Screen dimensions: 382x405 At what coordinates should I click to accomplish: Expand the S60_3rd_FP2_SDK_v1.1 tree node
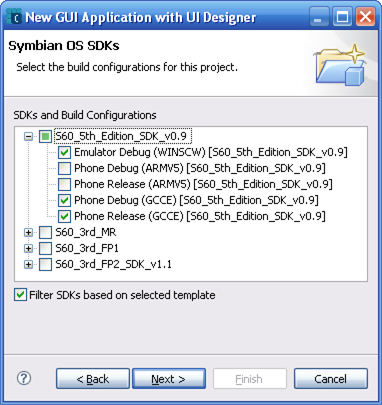tap(29, 264)
